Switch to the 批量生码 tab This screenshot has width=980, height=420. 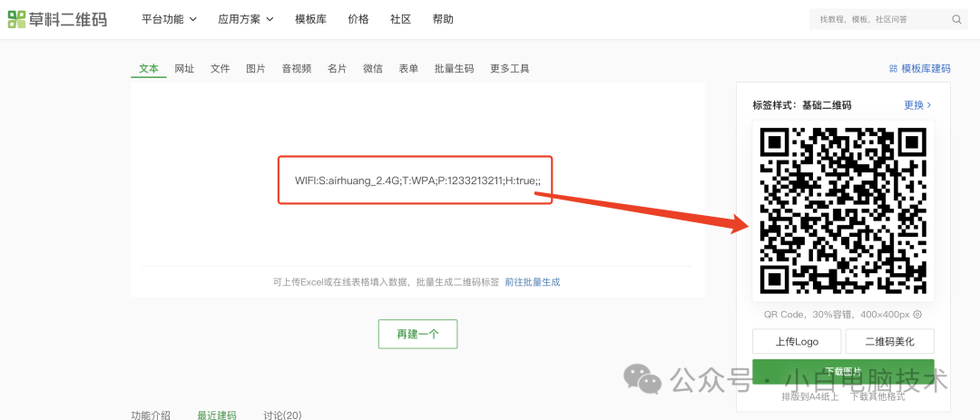coord(455,69)
